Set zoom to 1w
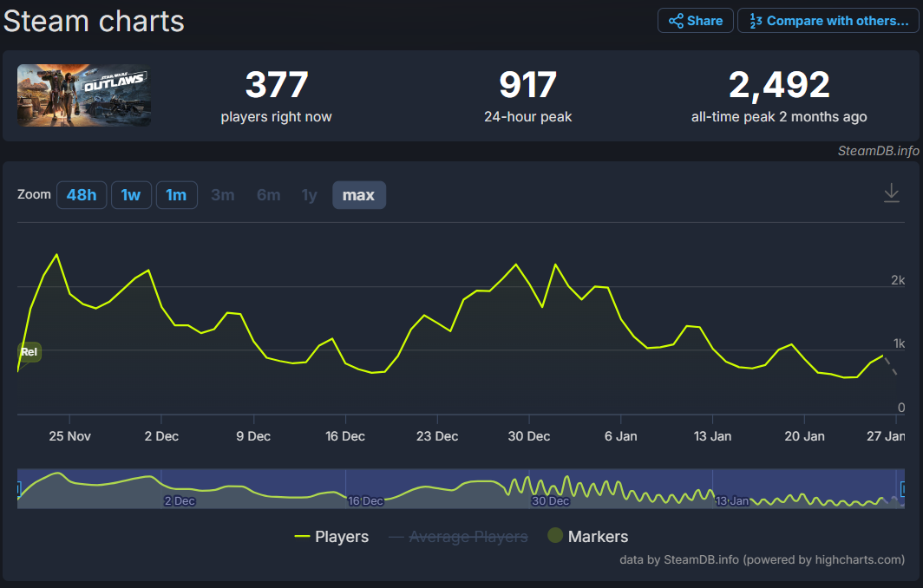Image resolution: width=923 pixels, height=588 pixels. [131, 195]
